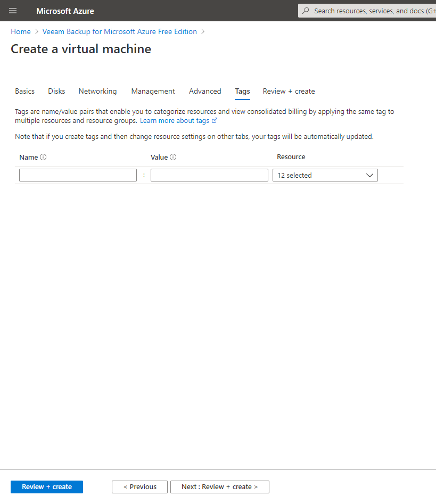Image resolution: width=436 pixels, height=504 pixels.
Task: Expand the 12 selected Resource dropdown
Action: (325, 175)
